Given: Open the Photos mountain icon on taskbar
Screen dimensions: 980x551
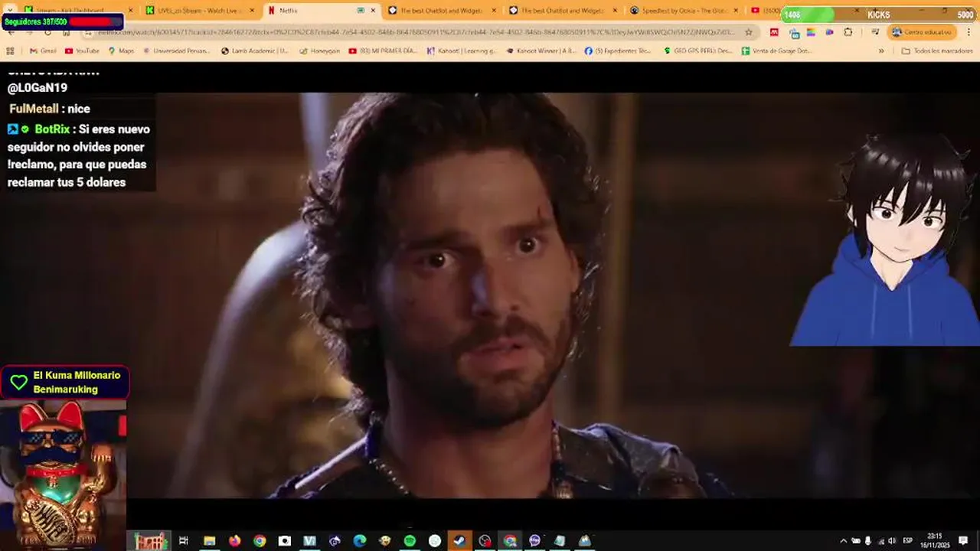Looking at the screenshot, I should pyautogui.click(x=585, y=541).
